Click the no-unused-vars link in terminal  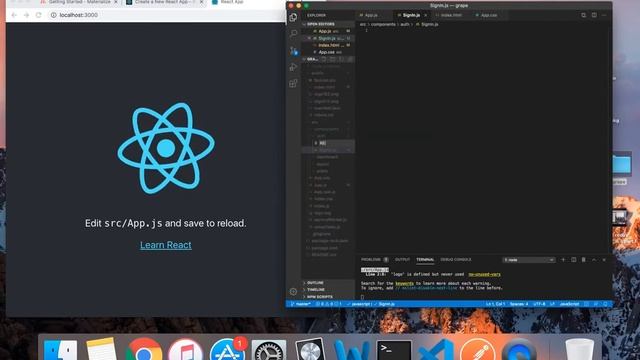click(x=484, y=274)
